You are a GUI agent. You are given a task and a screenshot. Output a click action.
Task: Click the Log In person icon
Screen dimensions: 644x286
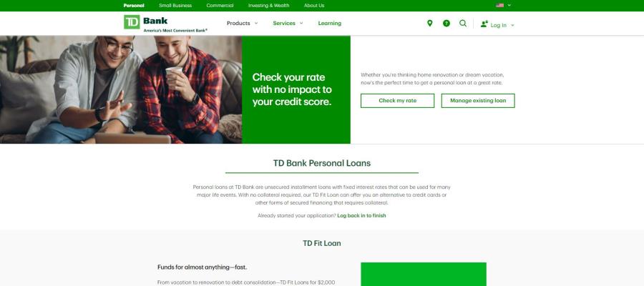pos(484,24)
